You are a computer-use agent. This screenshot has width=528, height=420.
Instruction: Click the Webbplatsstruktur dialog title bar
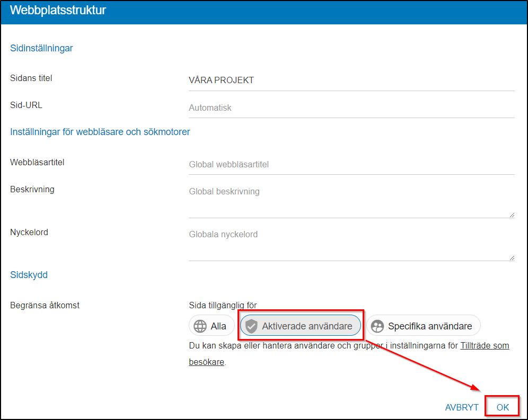pos(264,11)
